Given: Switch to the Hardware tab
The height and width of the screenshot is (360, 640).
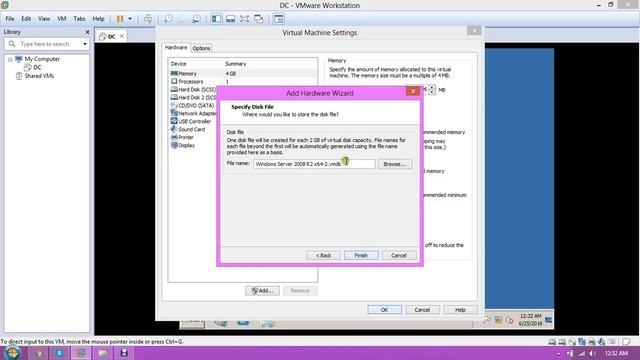Looking at the screenshot, I should 176,48.
